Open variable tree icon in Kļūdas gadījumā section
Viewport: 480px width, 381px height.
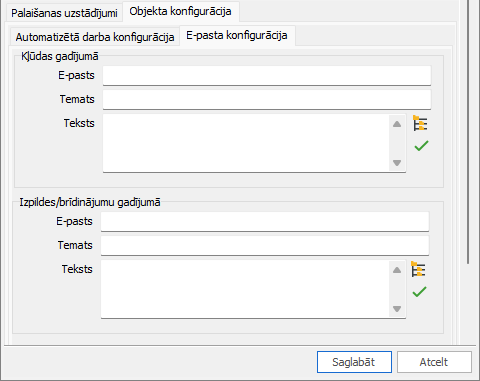click(x=420, y=123)
